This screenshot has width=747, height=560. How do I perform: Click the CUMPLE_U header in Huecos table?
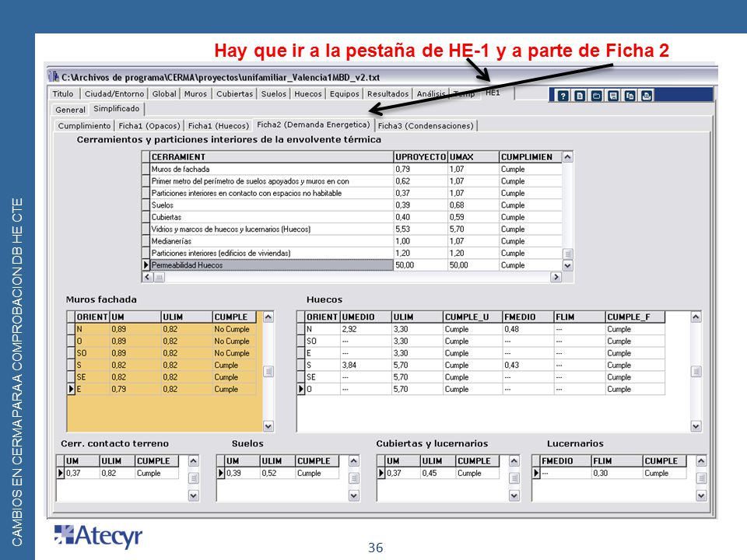coord(472,317)
